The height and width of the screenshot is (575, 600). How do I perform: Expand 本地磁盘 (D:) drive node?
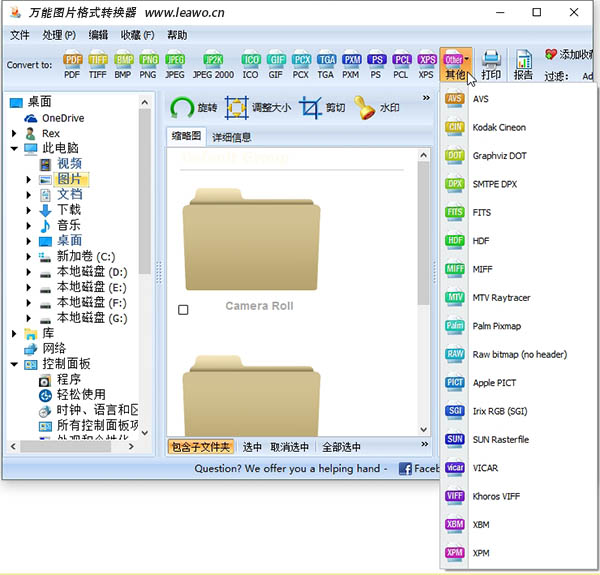tap(28, 272)
